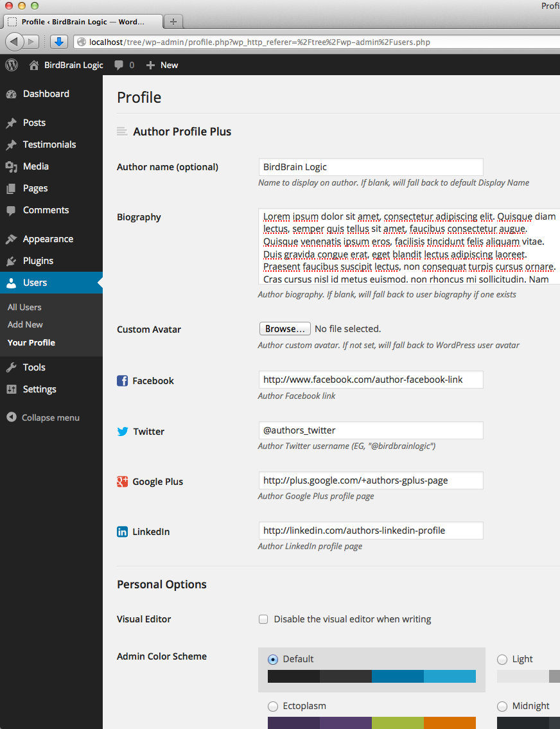This screenshot has height=729, width=560.
Task: Click the Plugins plug icon
Action: pos(11,261)
